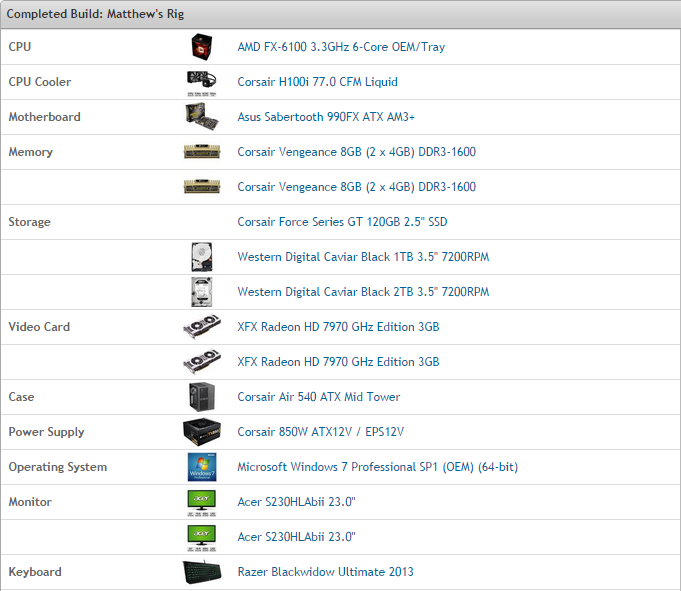Click the second Acer monitor image
The height and width of the screenshot is (591, 681).
tap(202, 538)
